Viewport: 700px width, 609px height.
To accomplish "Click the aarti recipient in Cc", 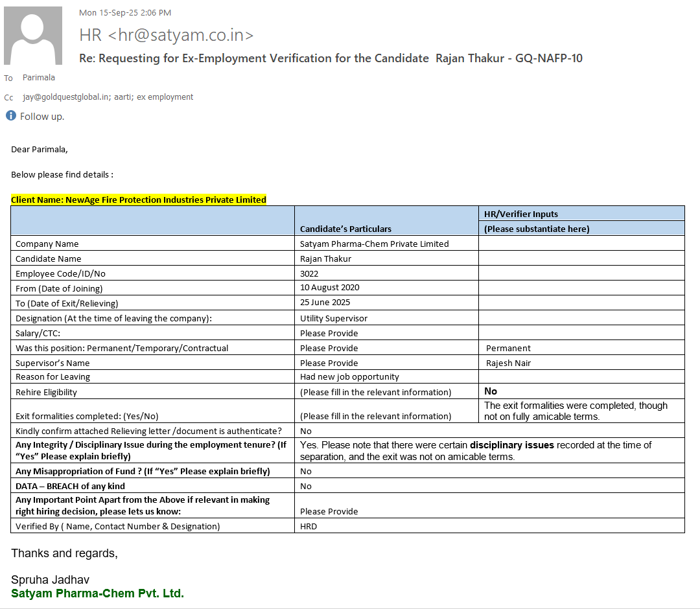I will pyautogui.click(x=122, y=97).
